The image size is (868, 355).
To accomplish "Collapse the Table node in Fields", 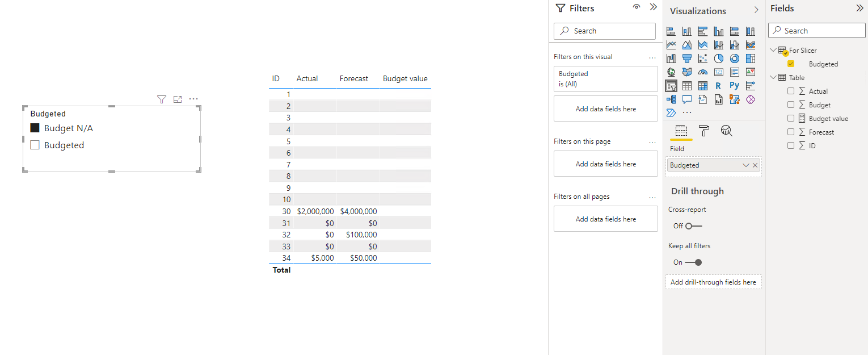I will pyautogui.click(x=773, y=77).
